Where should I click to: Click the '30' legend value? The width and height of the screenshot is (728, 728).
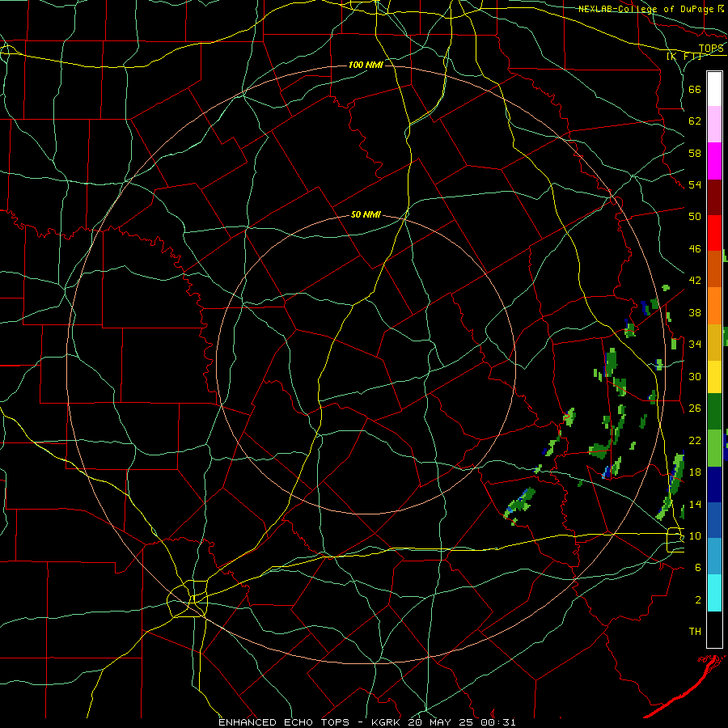[695, 376]
